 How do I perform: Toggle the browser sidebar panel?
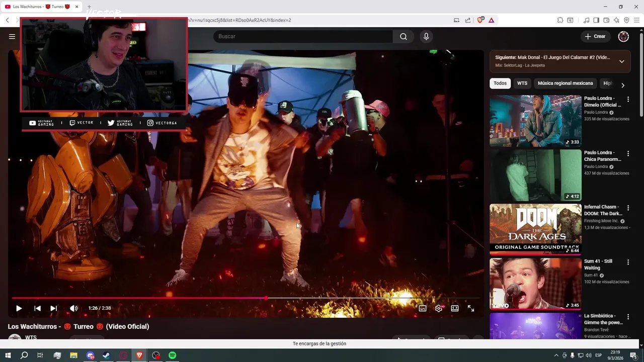pos(596,20)
